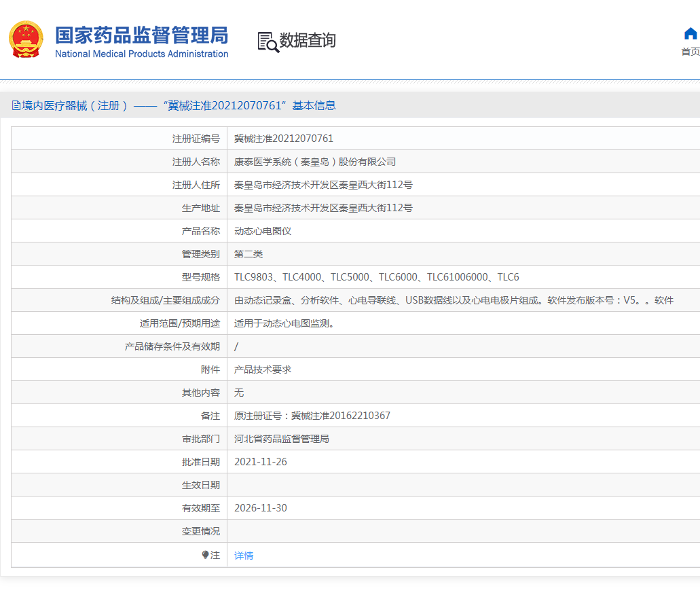
Task: Click the 注册证编号 label
Action: coord(196,139)
